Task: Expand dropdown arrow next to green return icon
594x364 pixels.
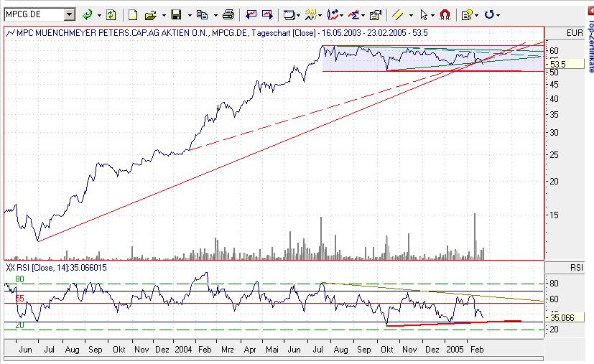Action: tap(99, 16)
